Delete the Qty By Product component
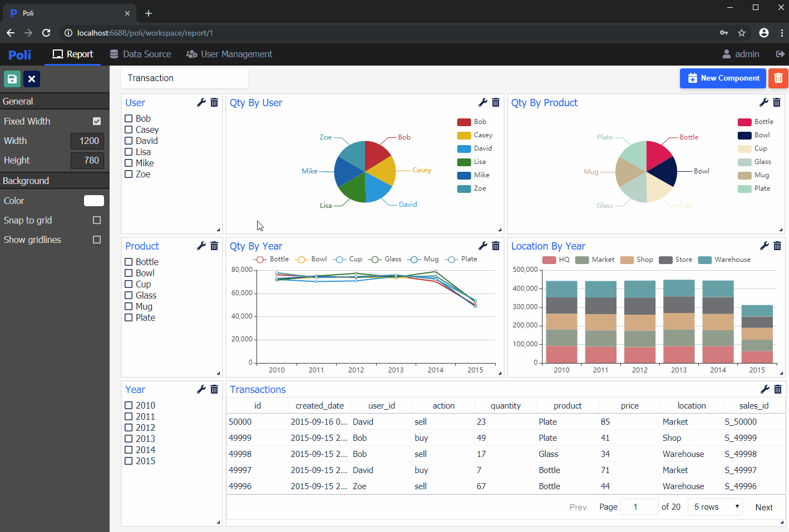 click(777, 102)
